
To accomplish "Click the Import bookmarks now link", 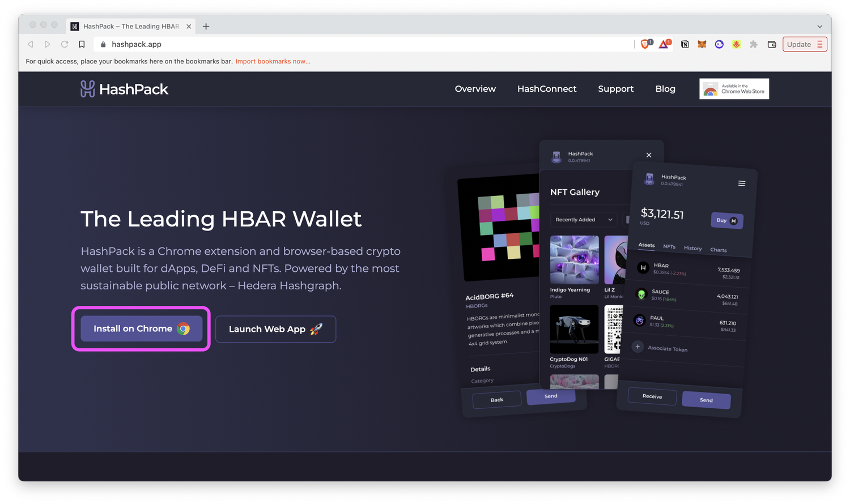I will (273, 61).
